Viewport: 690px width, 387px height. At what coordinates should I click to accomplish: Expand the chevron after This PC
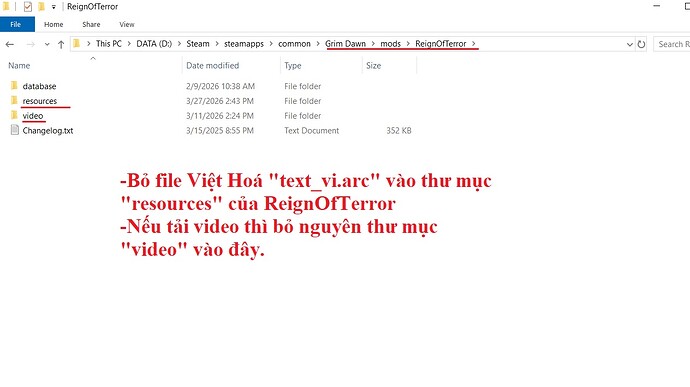click(x=129, y=44)
